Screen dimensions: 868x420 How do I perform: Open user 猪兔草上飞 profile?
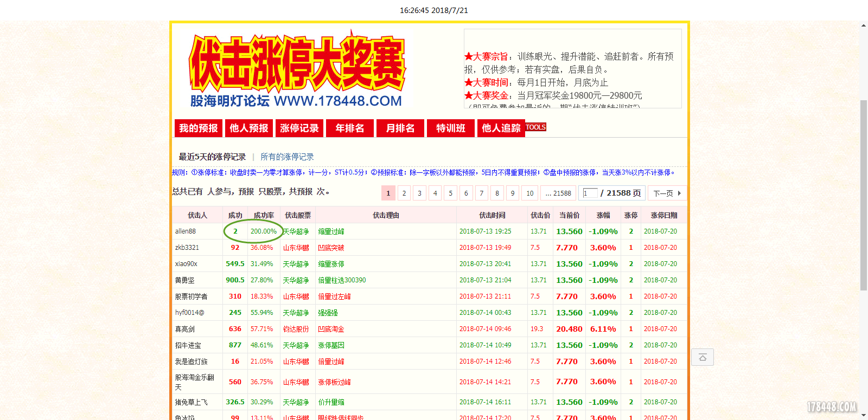(191, 402)
